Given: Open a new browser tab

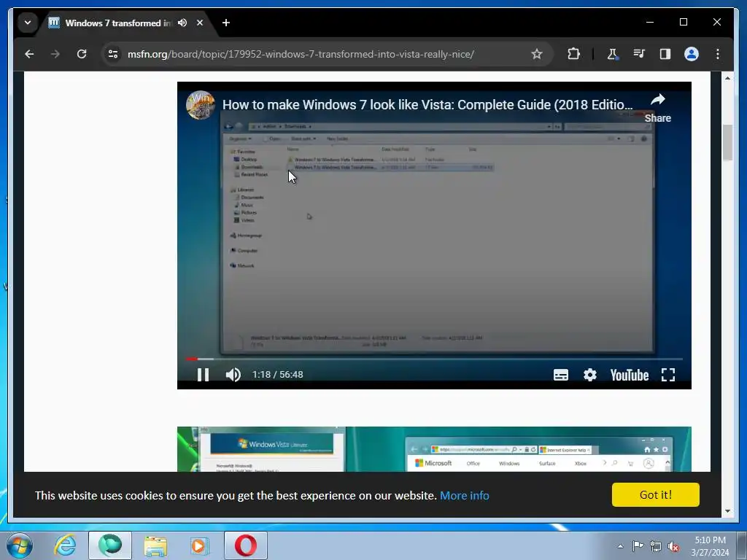Looking at the screenshot, I should coord(226,23).
